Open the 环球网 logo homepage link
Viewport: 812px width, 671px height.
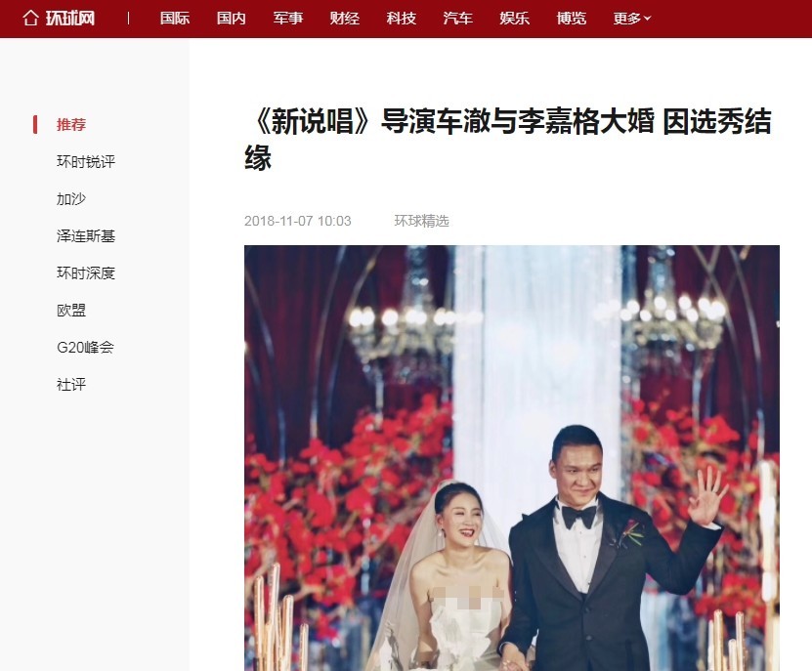point(70,19)
